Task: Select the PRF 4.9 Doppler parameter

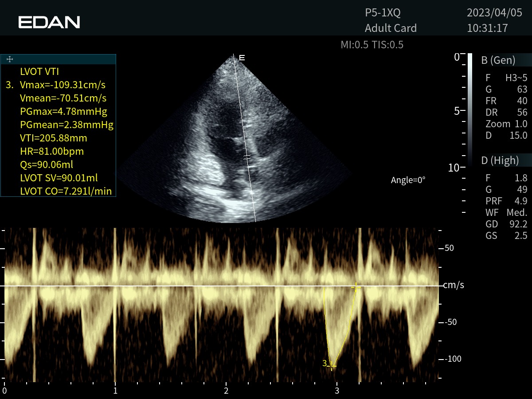Action: (506, 201)
